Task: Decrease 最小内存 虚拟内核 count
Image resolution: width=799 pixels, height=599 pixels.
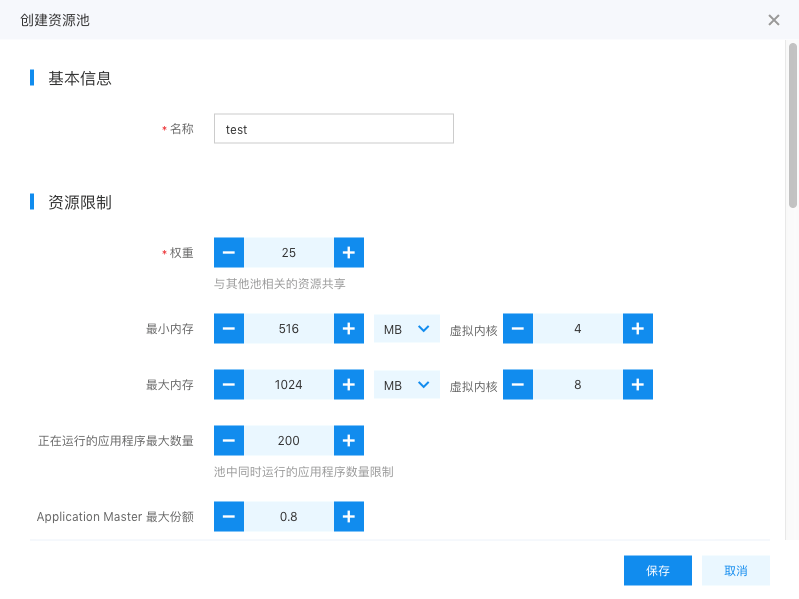Action: click(x=518, y=329)
